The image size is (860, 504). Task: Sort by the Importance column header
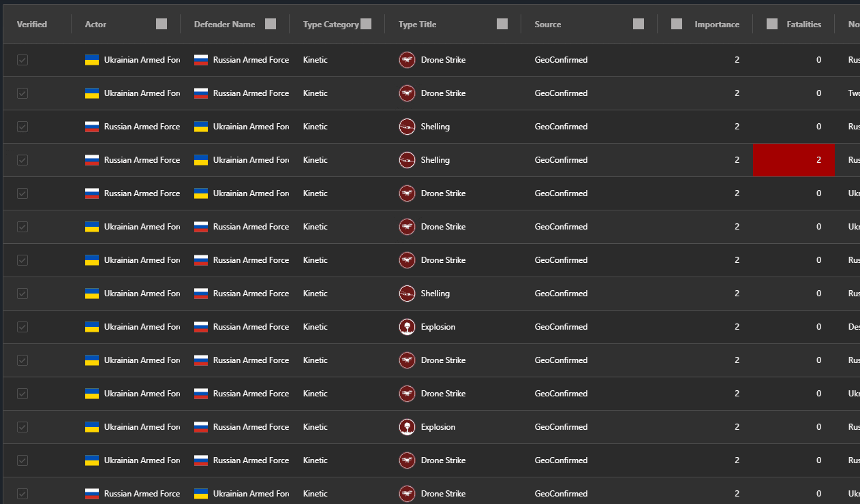pos(717,25)
